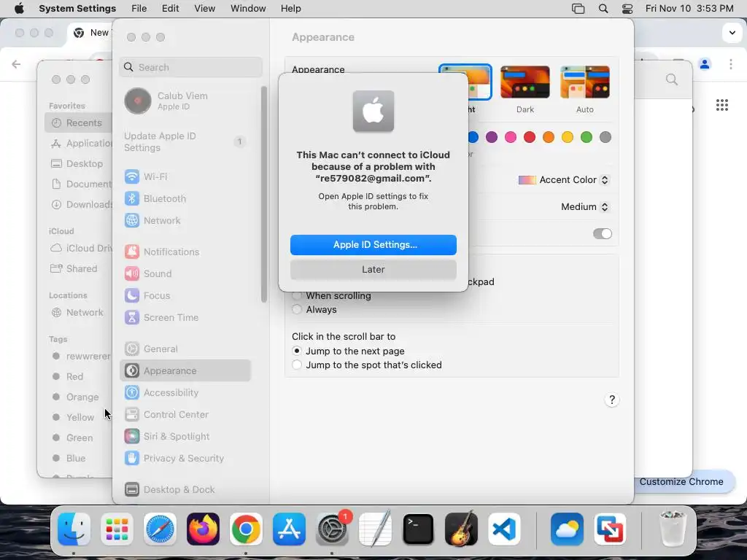The image size is (747, 560).
Task: Open Control Center from the menu bar
Action: pos(627,9)
